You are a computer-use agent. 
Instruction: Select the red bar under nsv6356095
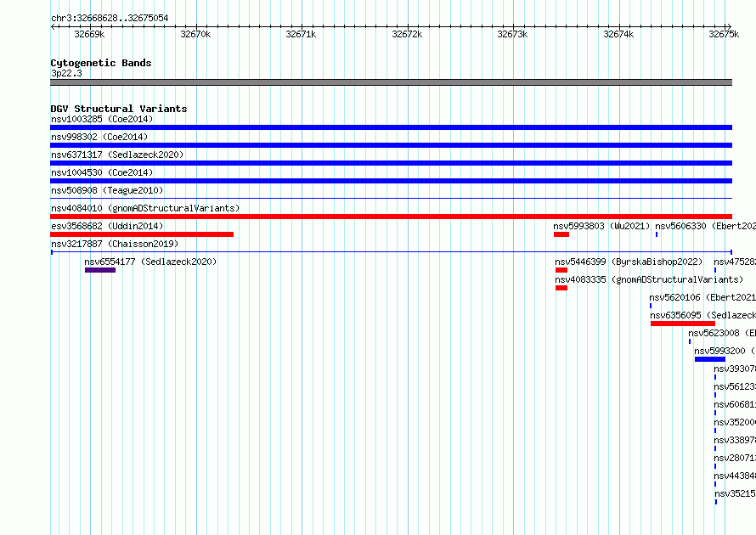coord(683,324)
